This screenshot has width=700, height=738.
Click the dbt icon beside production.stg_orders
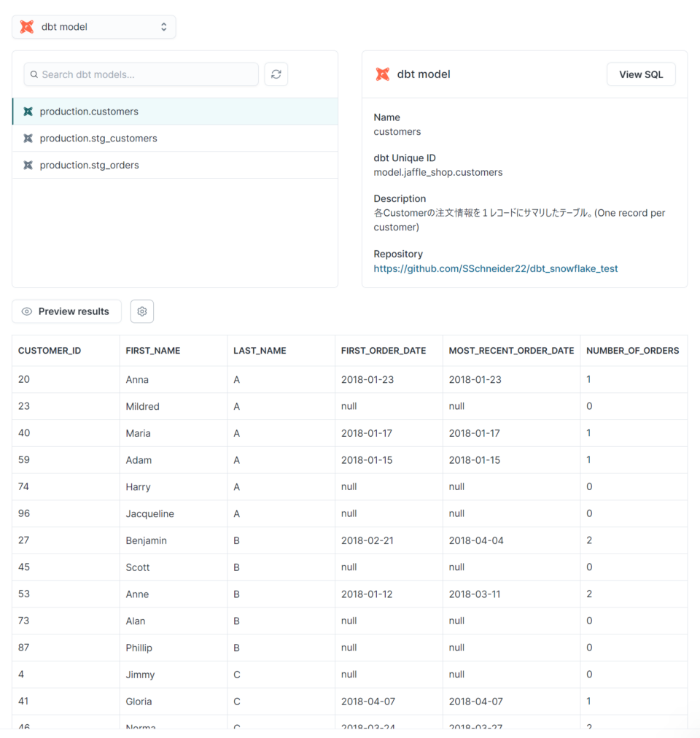click(29, 165)
